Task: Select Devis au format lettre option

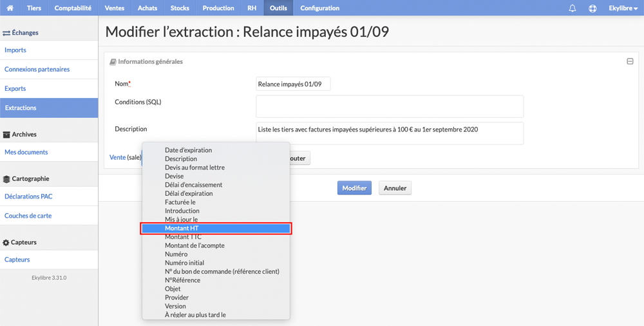Action: point(216,168)
